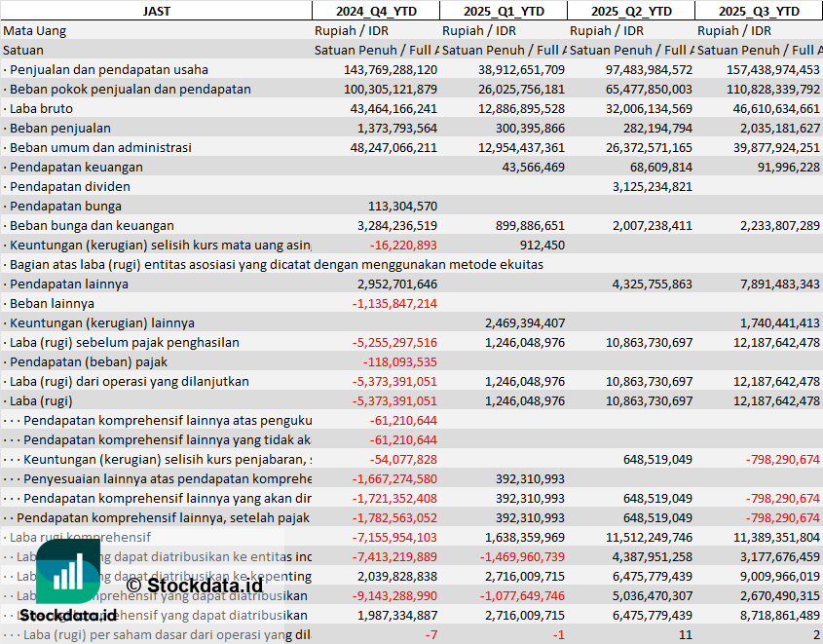
Task: Select cell with value 11,512,249,746
Action: click(x=649, y=538)
